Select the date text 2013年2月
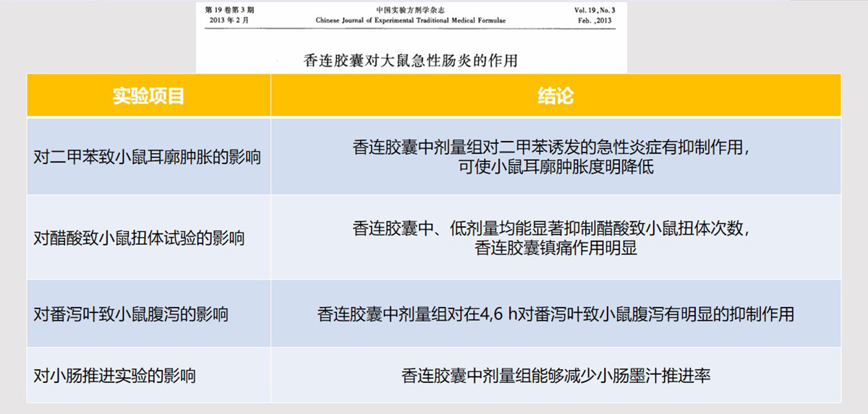Viewport: 868px width, 414px height. (x=229, y=20)
